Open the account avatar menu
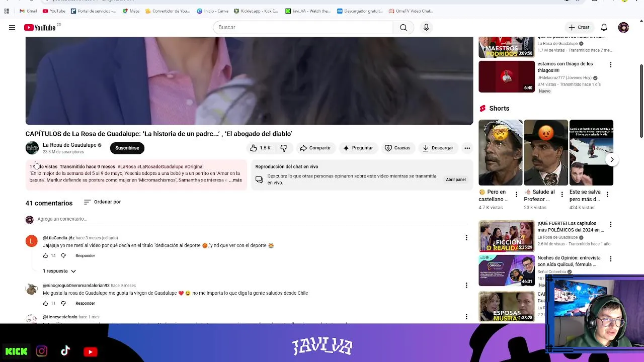 tap(623, 28)
